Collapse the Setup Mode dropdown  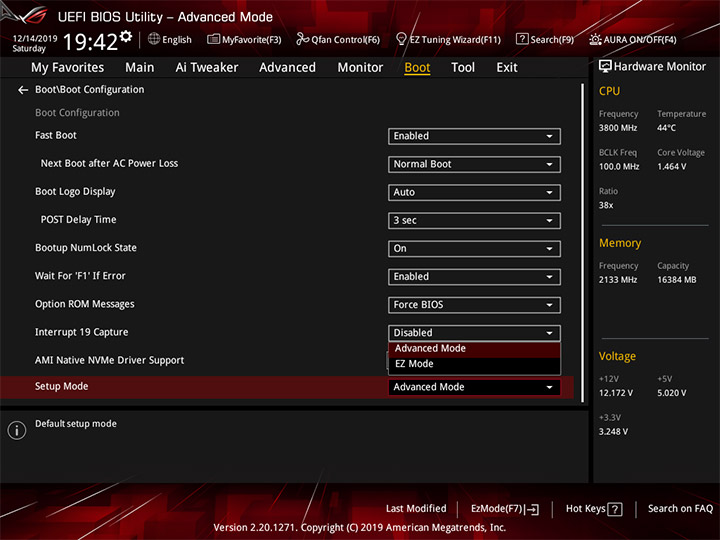click(x=474, y=387)
